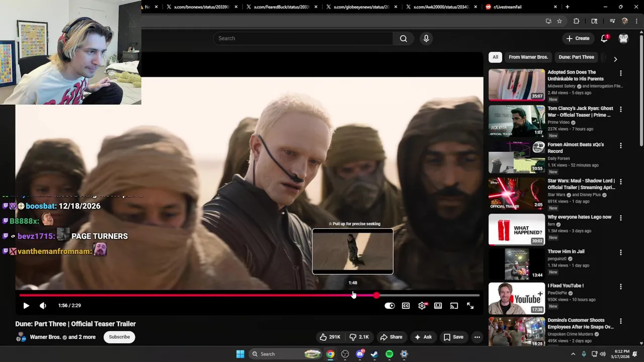The width and height of the screenshot is (644, 362).
Task: Switch to theater mode
Action: pos(438,306)
